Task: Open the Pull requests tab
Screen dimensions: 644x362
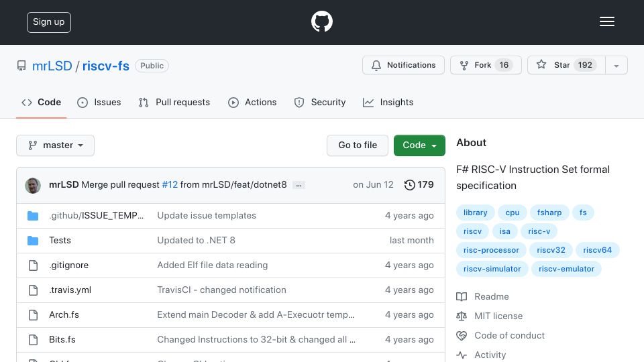Action: coord(174,102)
